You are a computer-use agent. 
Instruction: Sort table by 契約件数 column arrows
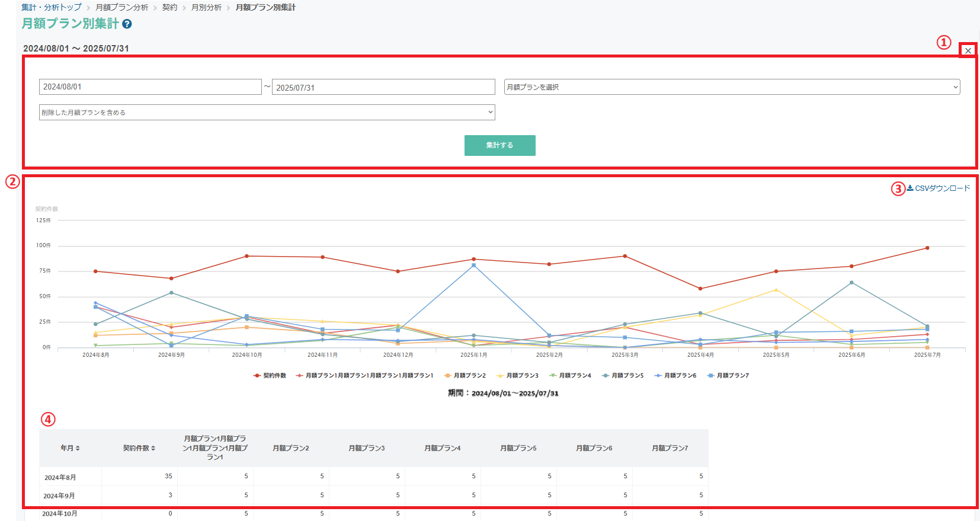click(x=153, y=449)
